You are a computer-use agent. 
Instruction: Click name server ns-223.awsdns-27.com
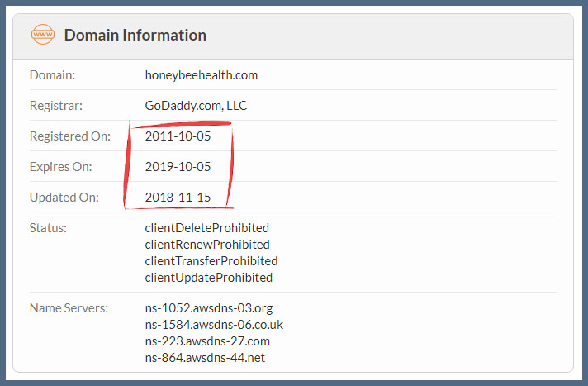(x=207, y=341)
